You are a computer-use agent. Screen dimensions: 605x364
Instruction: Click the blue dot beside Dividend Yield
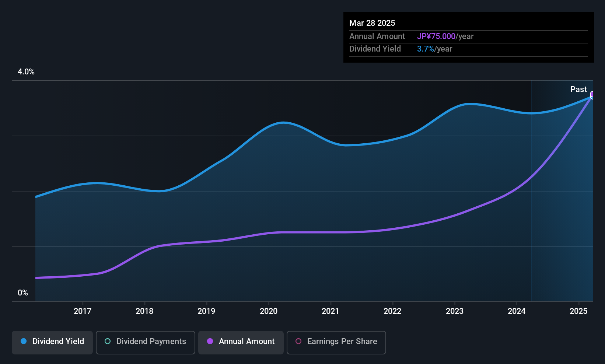24,341
